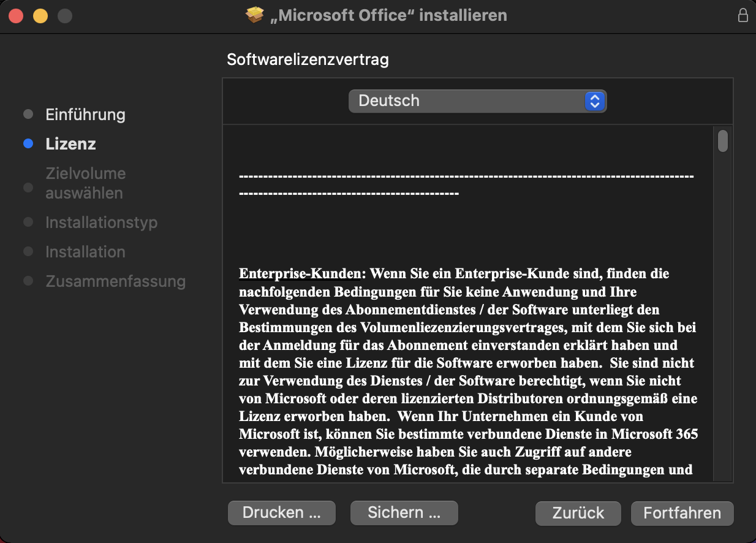
Task: Select the Lizenz step in sidebar
Action: (x=70, y=144)
